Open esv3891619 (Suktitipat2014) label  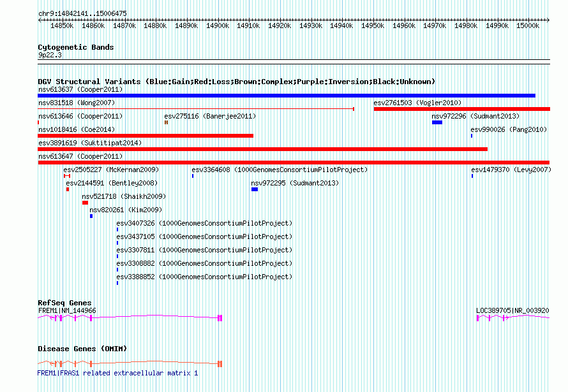click(90, 143)
